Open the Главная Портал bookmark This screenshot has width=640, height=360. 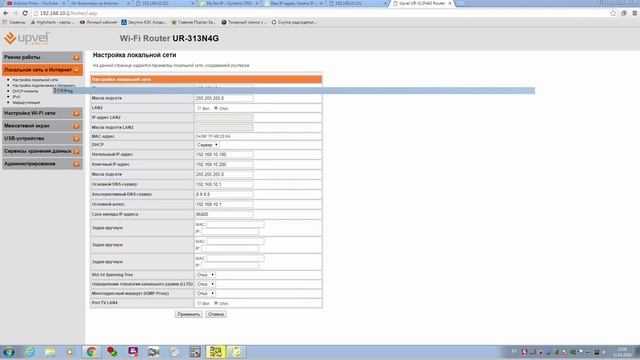(x=193, y=22)
